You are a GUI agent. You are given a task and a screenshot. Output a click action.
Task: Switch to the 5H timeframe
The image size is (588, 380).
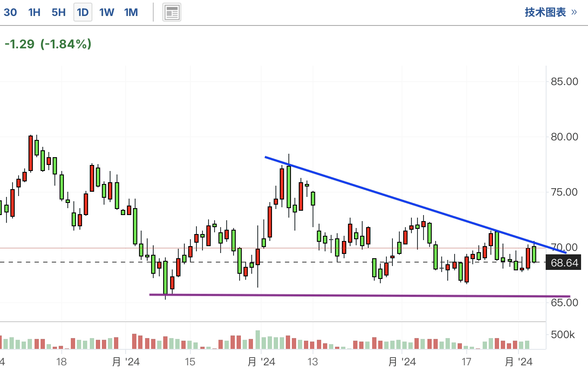point(58,12)
